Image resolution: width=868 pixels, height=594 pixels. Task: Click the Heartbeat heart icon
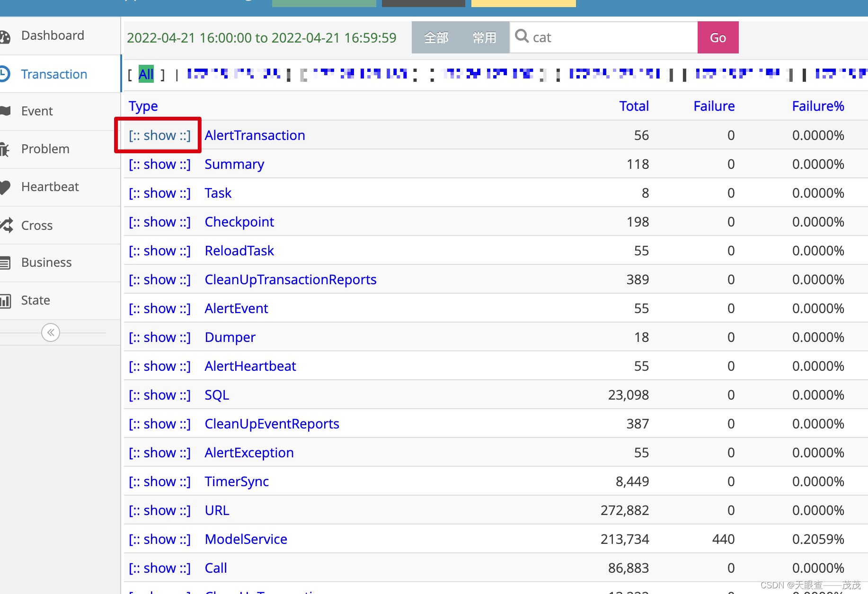tap(5, 187)
